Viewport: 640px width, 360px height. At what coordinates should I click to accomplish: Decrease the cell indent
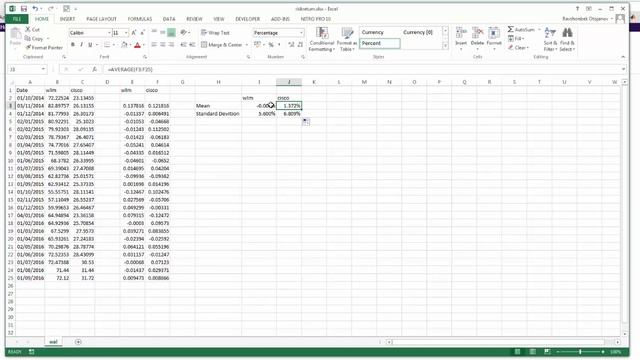183,44
